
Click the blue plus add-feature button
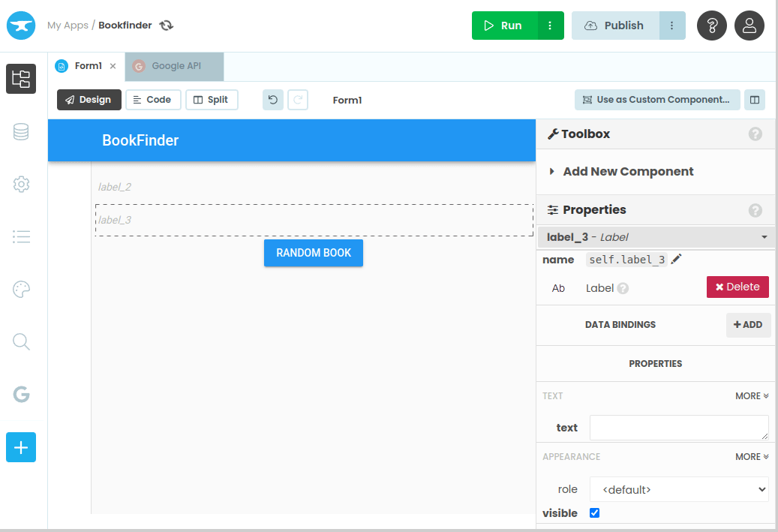21,447
